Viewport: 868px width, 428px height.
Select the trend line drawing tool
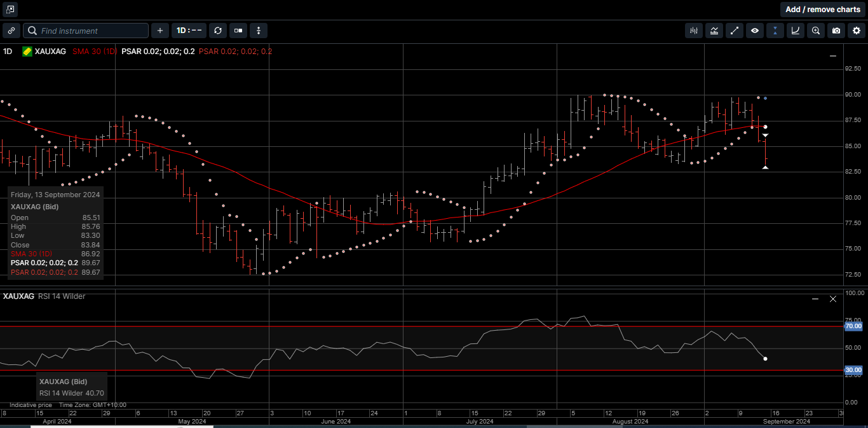pos(735,31)
